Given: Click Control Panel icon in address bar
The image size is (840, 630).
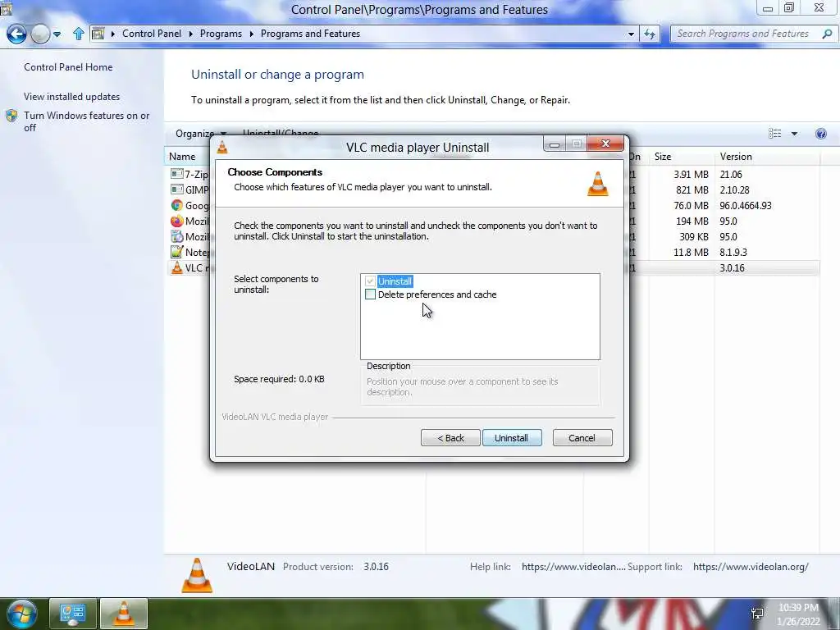Looking at the screenshot, I should 98,34.
